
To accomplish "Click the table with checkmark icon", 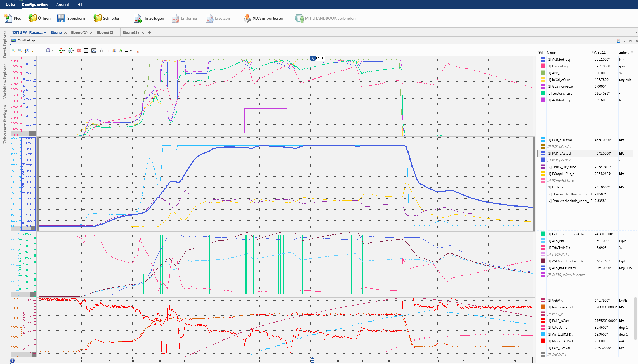I will [x=114, y=51].
